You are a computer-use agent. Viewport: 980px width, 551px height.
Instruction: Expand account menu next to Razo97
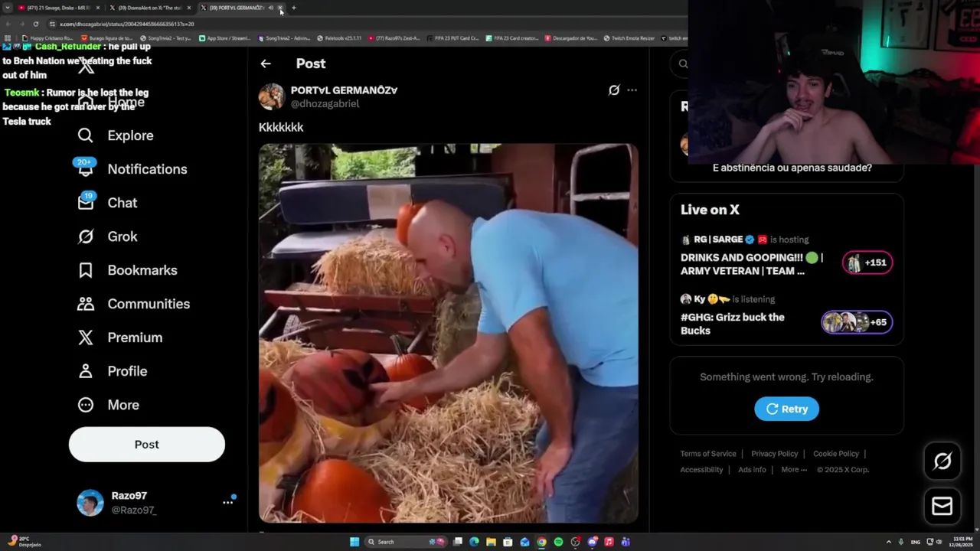click(x=227, y=502)
